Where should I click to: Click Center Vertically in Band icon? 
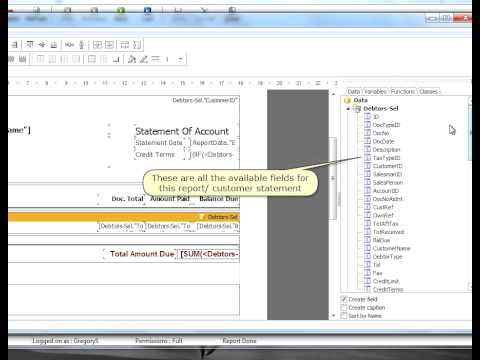tap(109, 44)
